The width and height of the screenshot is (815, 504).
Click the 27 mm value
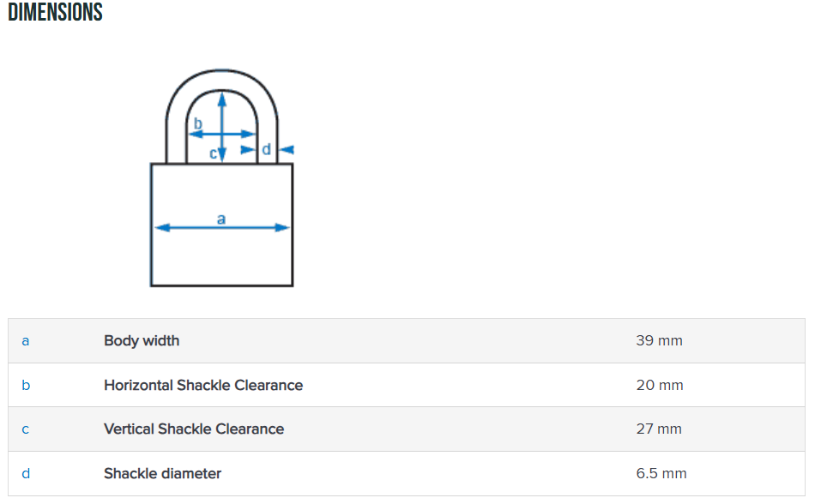659,429
